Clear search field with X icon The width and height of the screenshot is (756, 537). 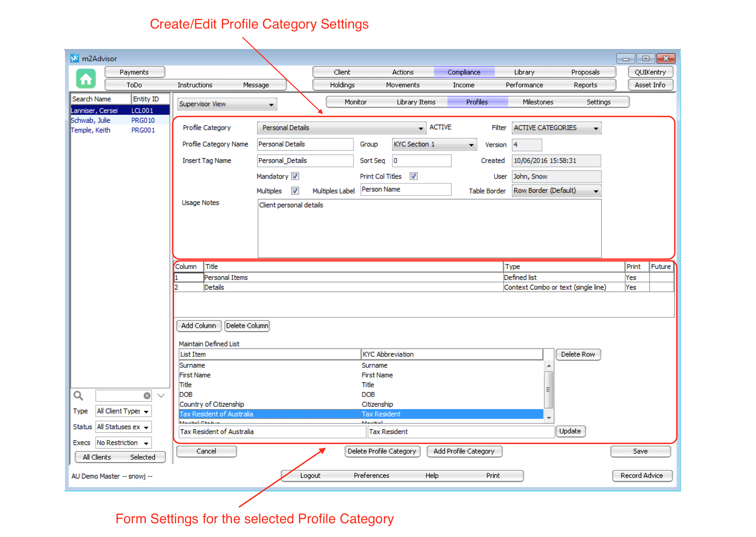pyautogui.click(x=147, y=396)
